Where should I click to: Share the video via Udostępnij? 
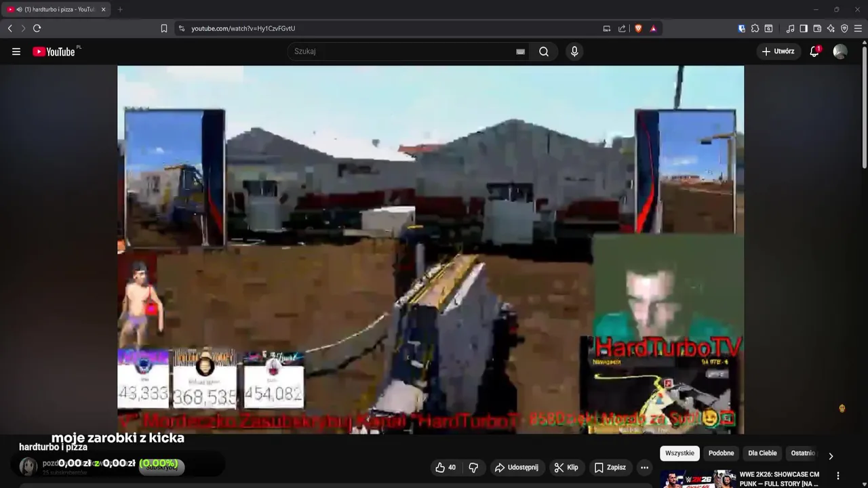[x=517, y=468]
